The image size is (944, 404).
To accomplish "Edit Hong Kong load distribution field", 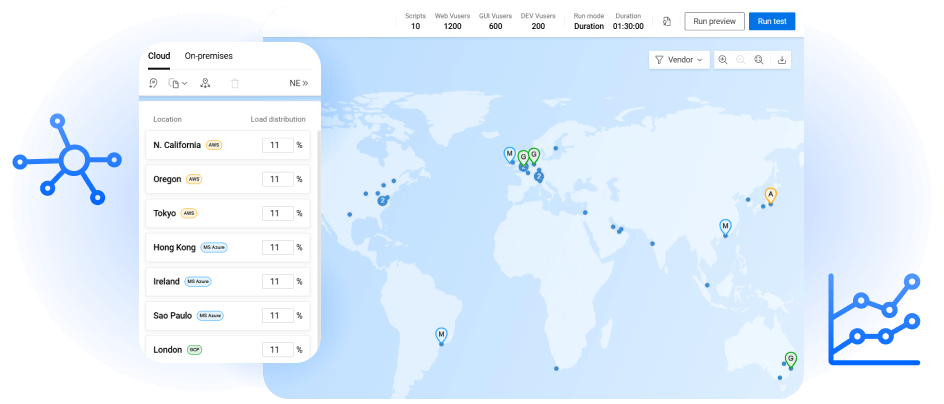I will point(278,247).
